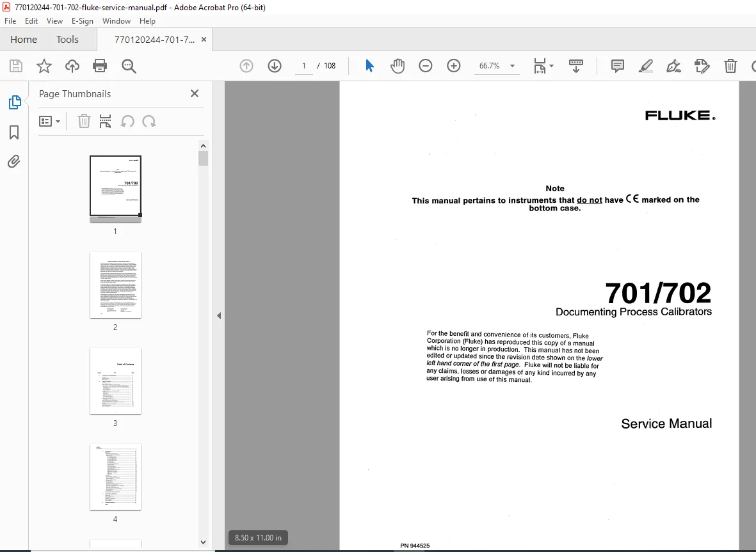This screenshot has width=756, height=552.
Task: Select page 2 thumbnail
Action: pos(115,285)
